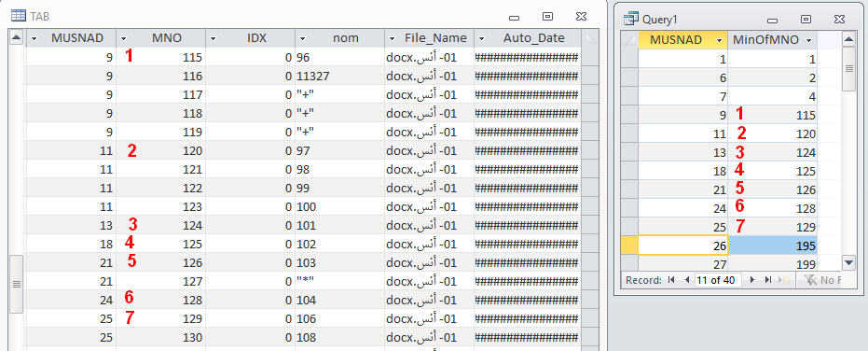Select MinOfMNO cell 128 in Query1

[772, 208]
